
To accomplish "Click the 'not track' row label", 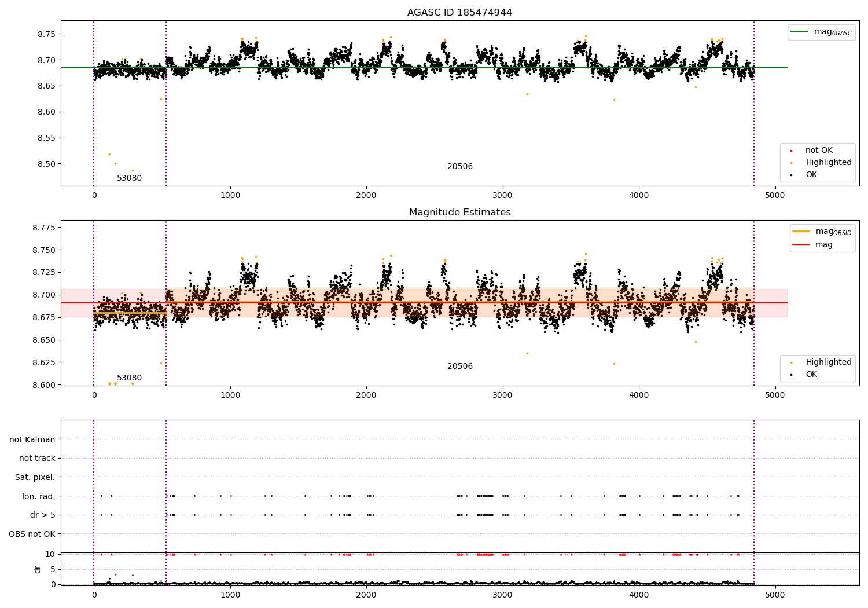I will [37, 459].
